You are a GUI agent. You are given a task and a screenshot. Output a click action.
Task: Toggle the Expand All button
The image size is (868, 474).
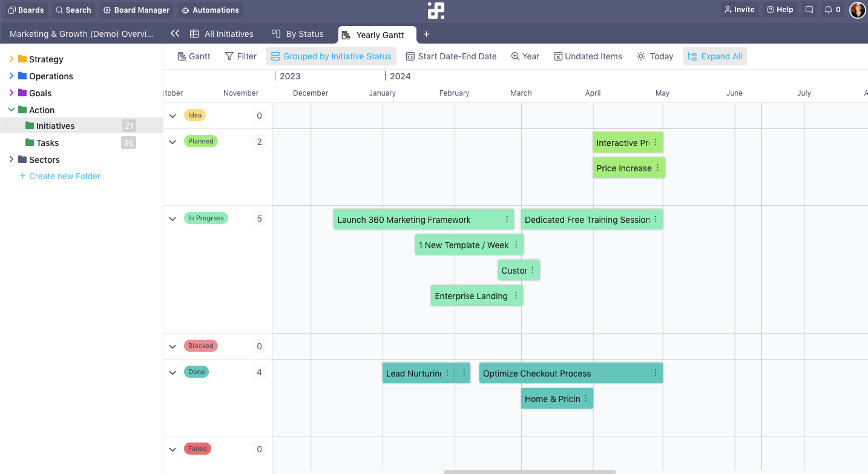coord(715,56)
